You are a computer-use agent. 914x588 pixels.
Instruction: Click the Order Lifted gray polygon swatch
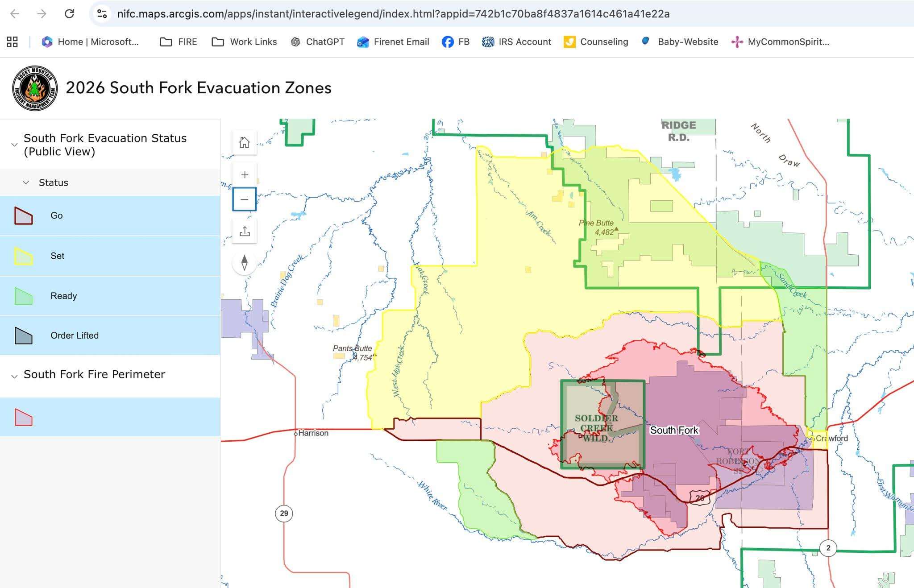pos(23,335)
